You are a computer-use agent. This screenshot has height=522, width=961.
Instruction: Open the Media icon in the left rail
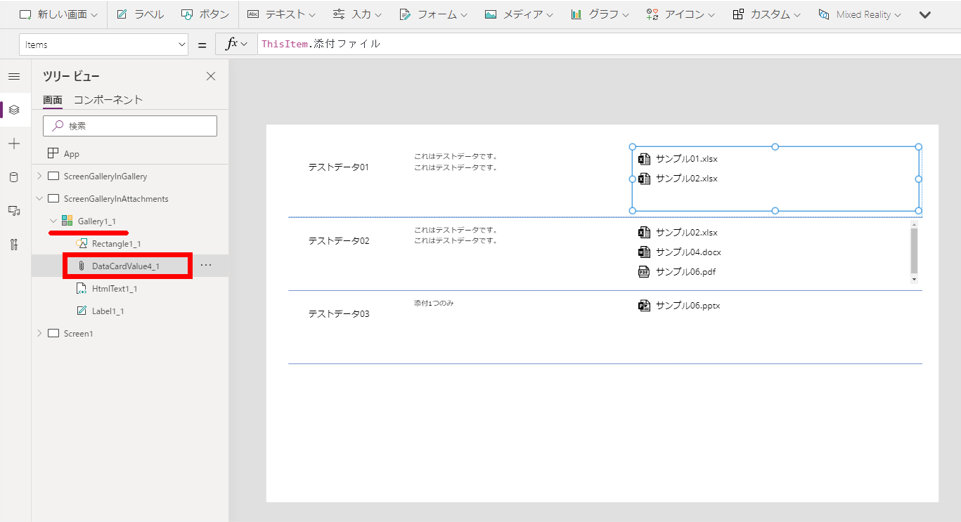pyautogui.click(x=14, y=211)
